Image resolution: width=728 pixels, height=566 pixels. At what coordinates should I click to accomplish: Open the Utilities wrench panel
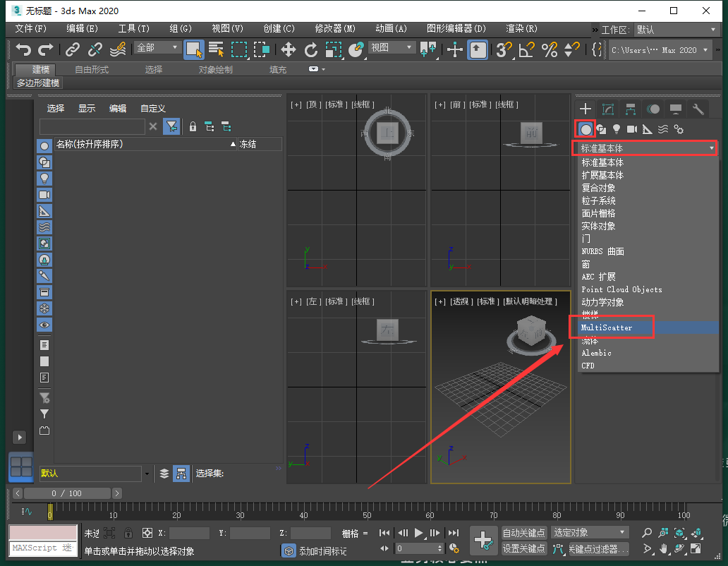tap(698, 109)
